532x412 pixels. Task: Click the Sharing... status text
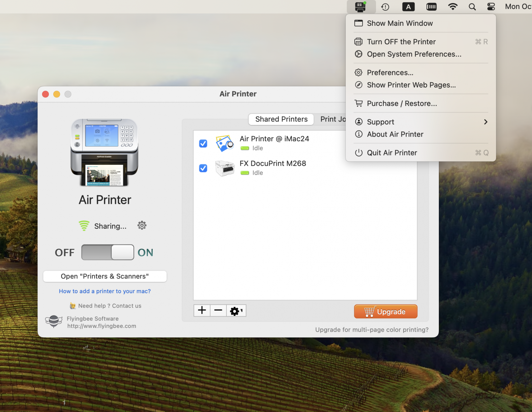(x=110, y=226)
